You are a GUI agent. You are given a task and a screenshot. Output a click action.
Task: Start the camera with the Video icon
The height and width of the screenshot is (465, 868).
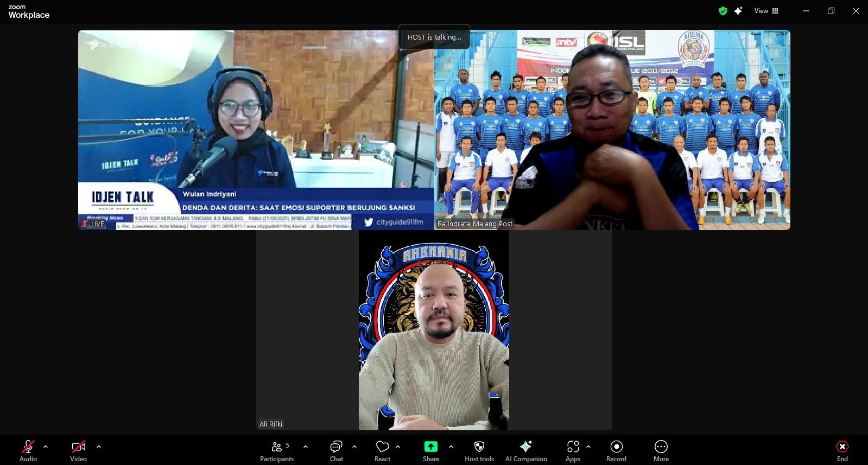78,447
